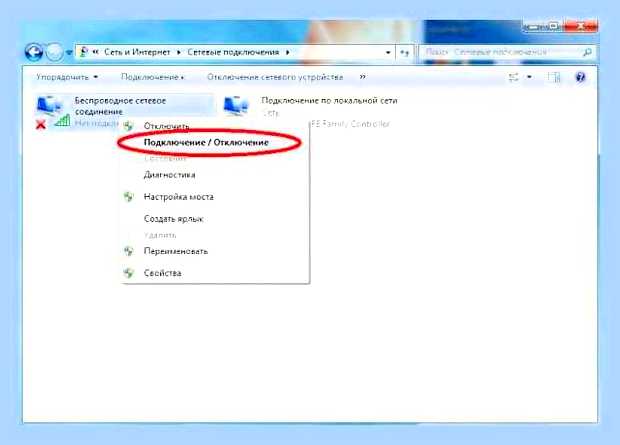Screen dimensions: 620x445
Task: Open the address bar history dropdown
Action: pos(388,52)
